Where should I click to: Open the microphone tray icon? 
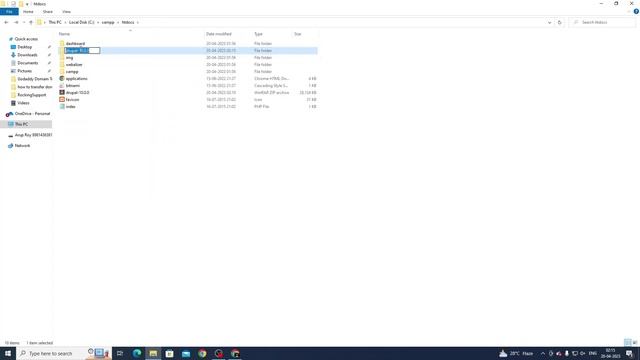(x=567, y=353)
